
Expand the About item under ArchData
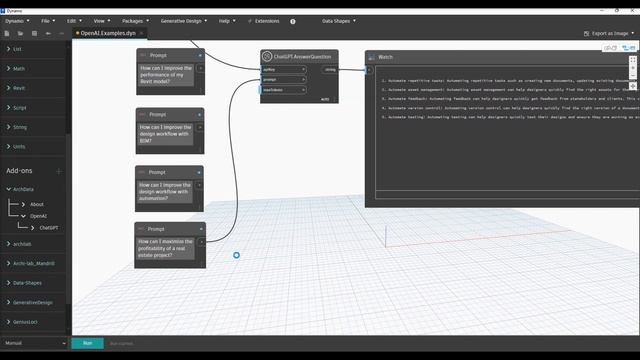[23, 204]
